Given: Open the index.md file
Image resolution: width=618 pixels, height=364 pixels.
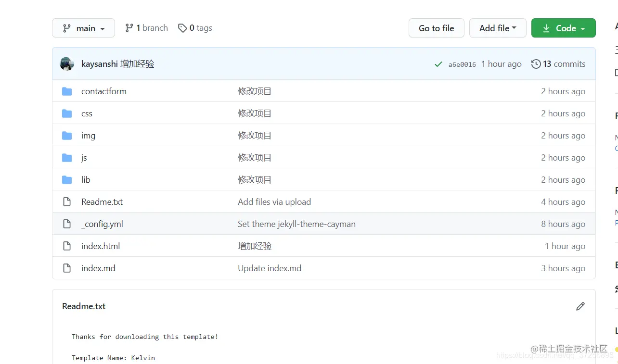Looking at the screenshot, I should point(98,268).
